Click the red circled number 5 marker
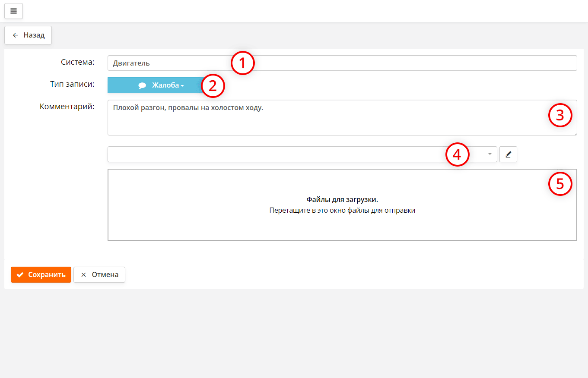Image resolution: width=588 pixels, height=378 pixels. tap(560, 184)
